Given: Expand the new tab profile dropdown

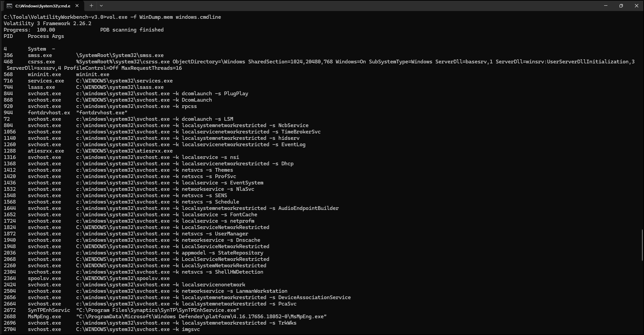Looking at the screenshot, I should tap(101, 6).
